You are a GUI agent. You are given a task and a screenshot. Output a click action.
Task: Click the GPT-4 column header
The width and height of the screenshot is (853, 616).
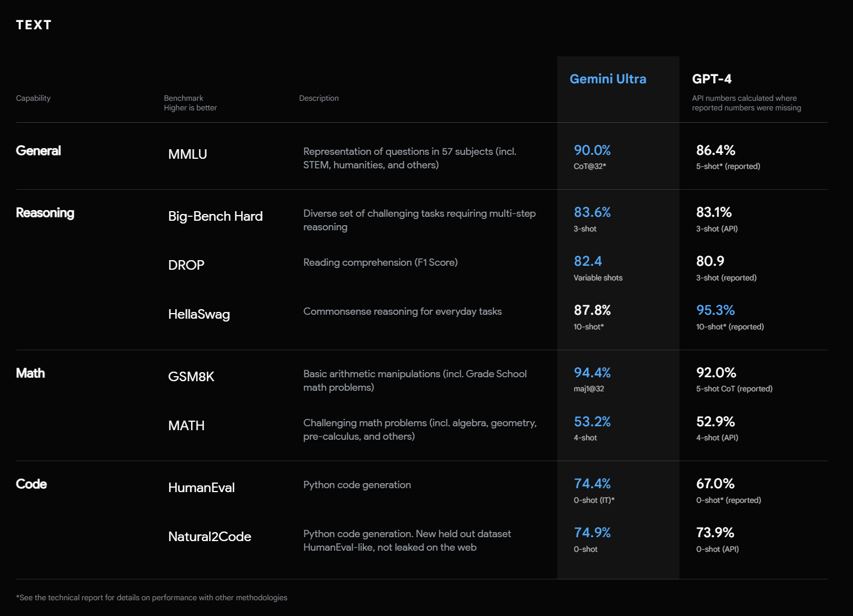(x=712, y=79)
